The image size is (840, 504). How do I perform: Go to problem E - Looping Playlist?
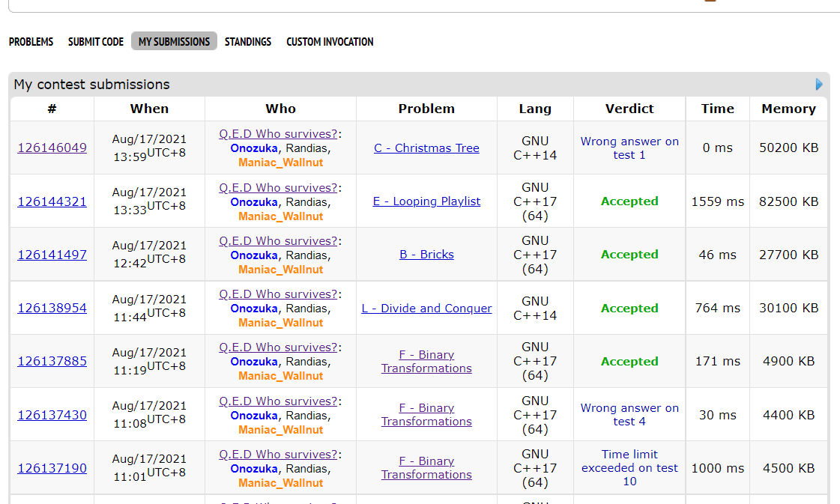pos(426,201)
